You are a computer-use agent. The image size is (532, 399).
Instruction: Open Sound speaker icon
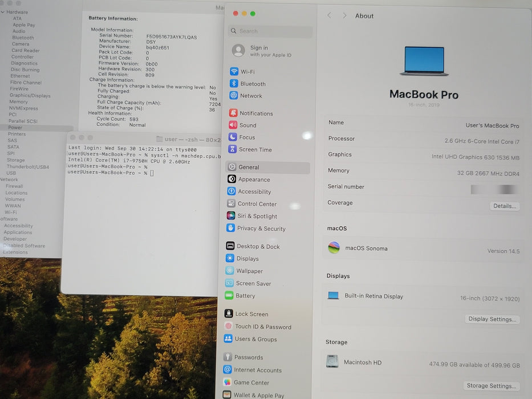click(233, 125)
